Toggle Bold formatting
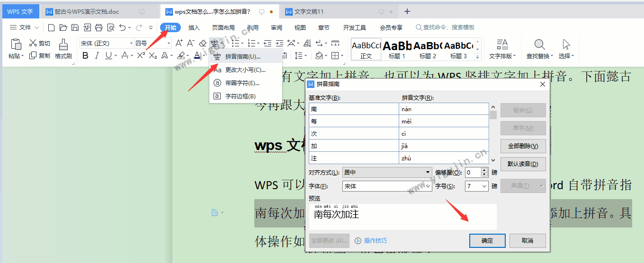Screen dimensions: 644x263 pyautogui.click(x=85, y=55)
